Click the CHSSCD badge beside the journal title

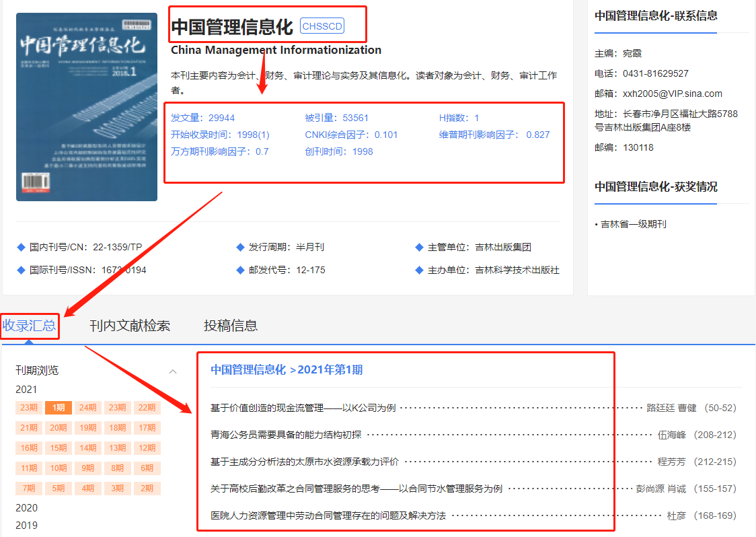[x=322, y=26]
